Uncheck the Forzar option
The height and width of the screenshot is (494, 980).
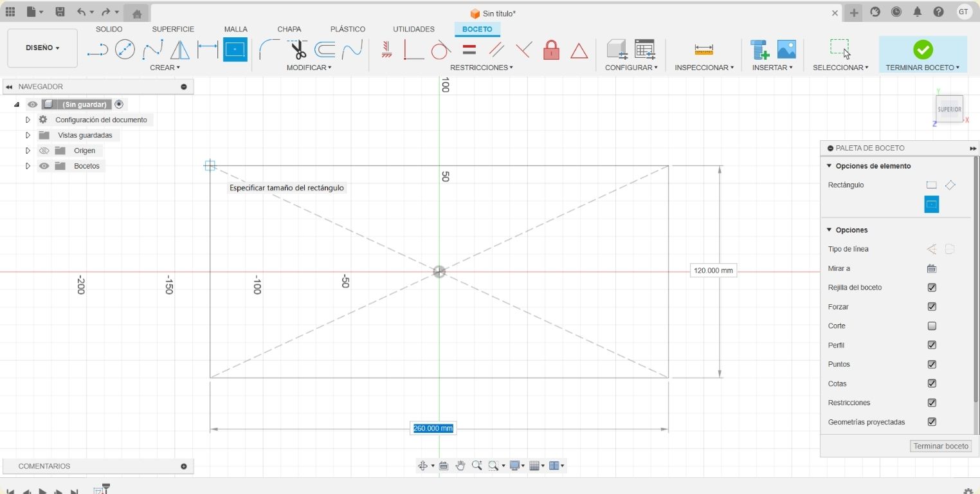click(x=932, y=307)
